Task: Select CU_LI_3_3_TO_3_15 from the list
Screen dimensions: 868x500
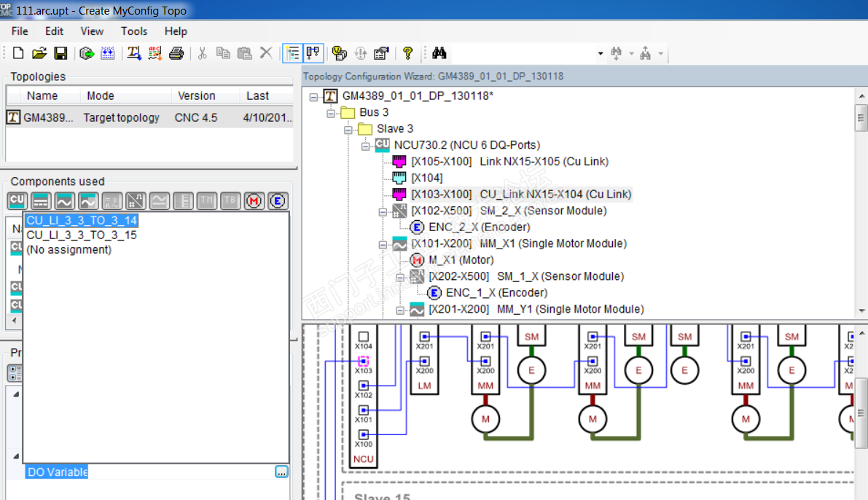Action: click(x=82, y=235)
